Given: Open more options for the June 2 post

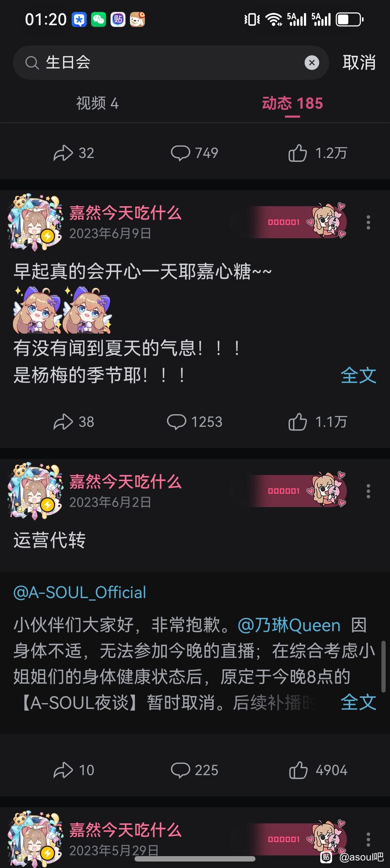Looking at the screenshot, I should tap(368, 491).
